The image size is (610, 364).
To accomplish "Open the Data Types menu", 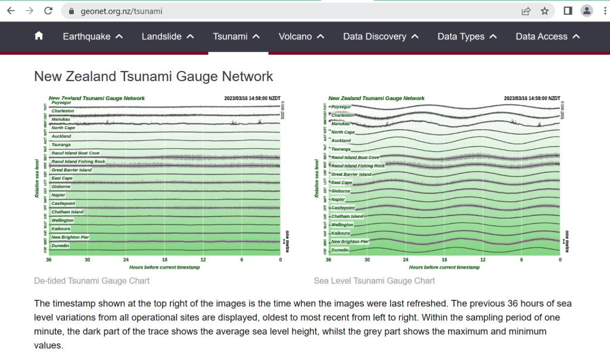I will 467,36.
